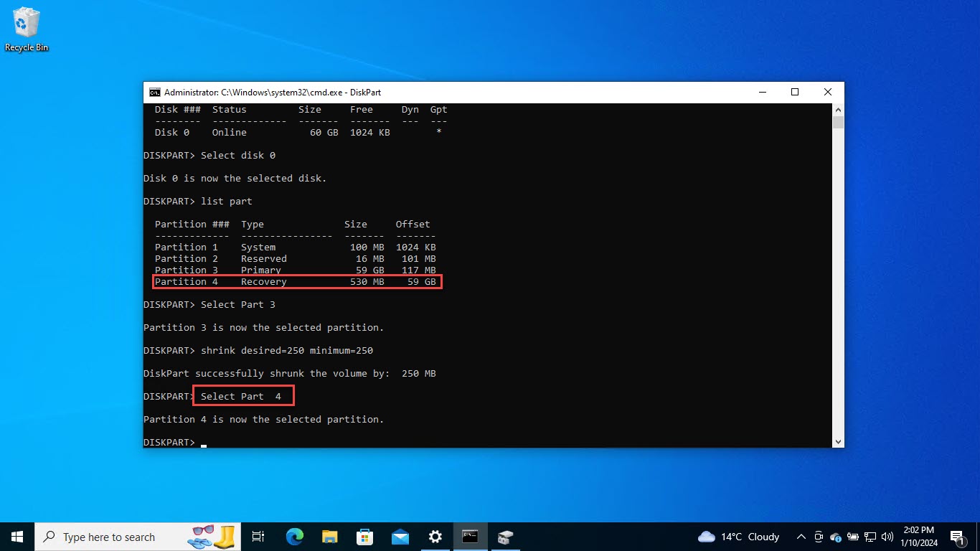This screenshot has width=980, height=551.
Task: Click the 'Select Part 3' command text
Action: click(x=238, y=305)
